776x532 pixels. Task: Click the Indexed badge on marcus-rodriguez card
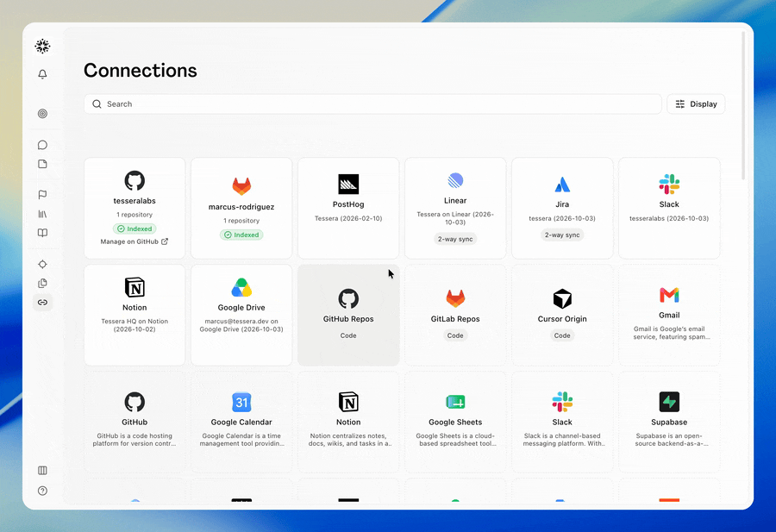pos(241,235)
